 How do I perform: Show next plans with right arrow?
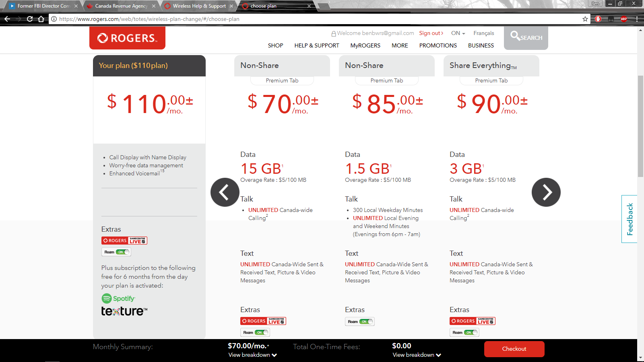coord(546,192)
